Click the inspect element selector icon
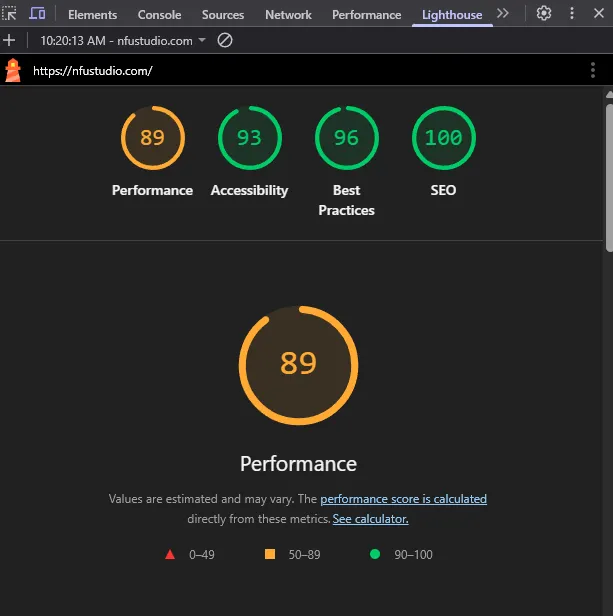613x616 pixels. pos(10,14)
